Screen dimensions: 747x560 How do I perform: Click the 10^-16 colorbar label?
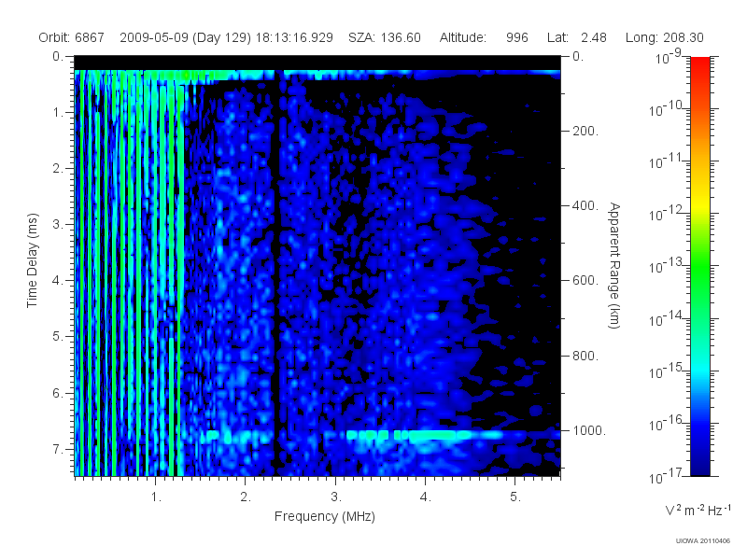click(667, 424)
